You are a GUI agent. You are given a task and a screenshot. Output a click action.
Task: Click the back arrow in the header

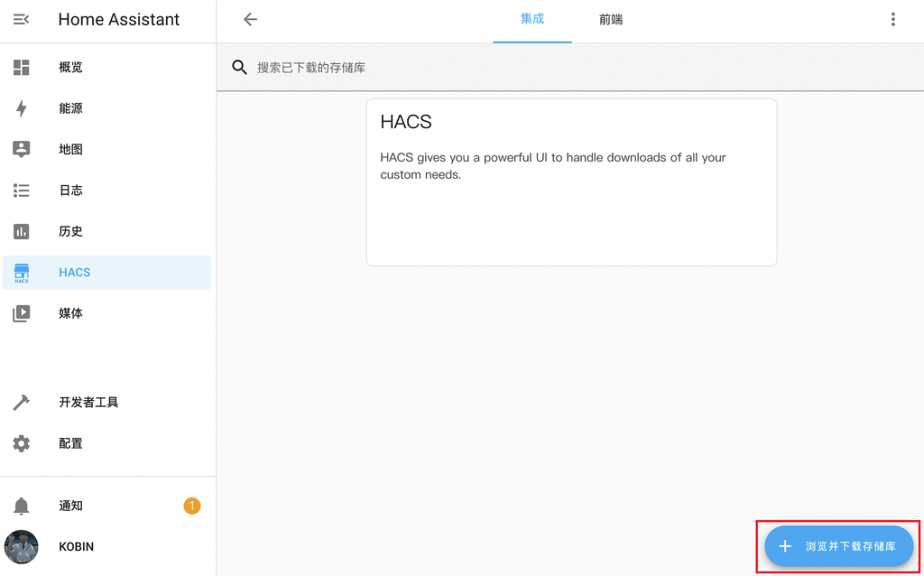click(250, 18)
